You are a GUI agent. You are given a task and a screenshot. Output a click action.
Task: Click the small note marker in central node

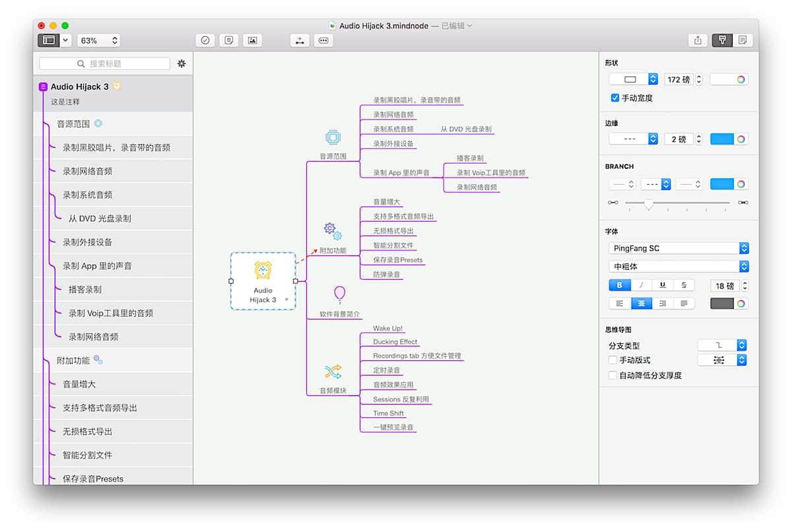point(286,300)
